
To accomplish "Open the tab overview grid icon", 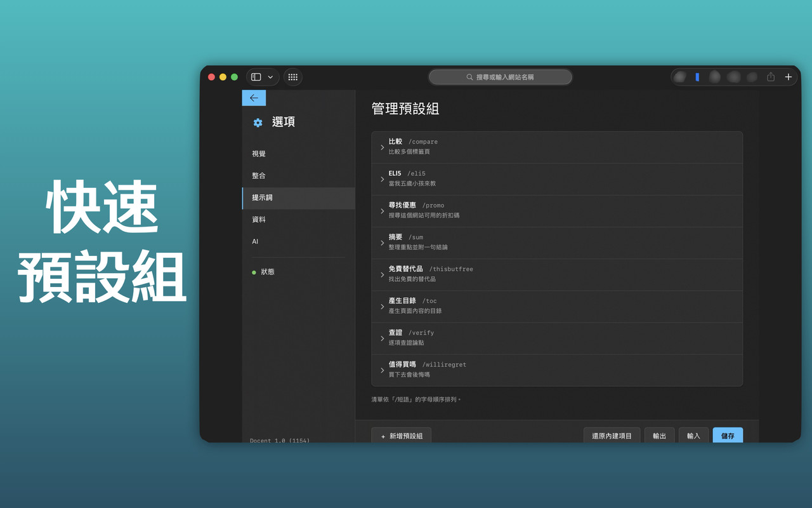I will [292, 77].
